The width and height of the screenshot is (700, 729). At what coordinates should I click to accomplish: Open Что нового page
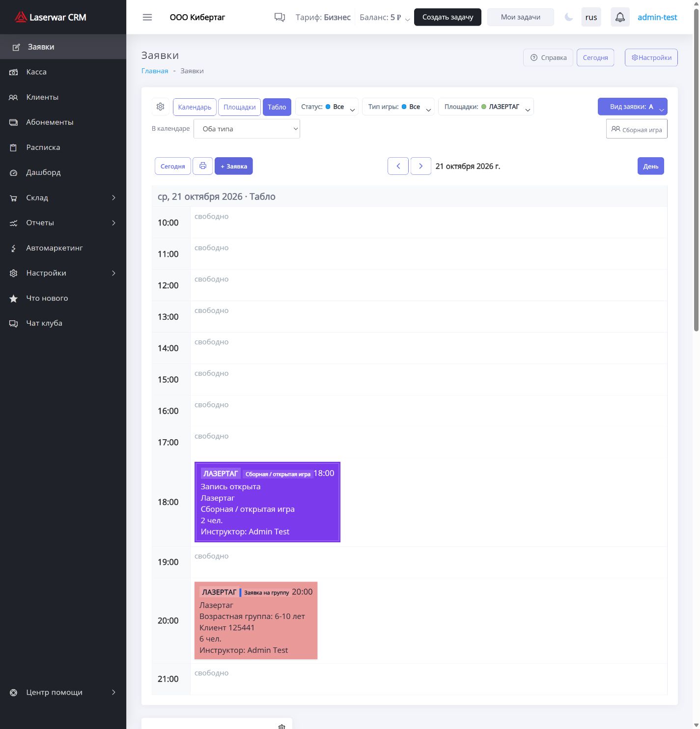coord(63,298)
